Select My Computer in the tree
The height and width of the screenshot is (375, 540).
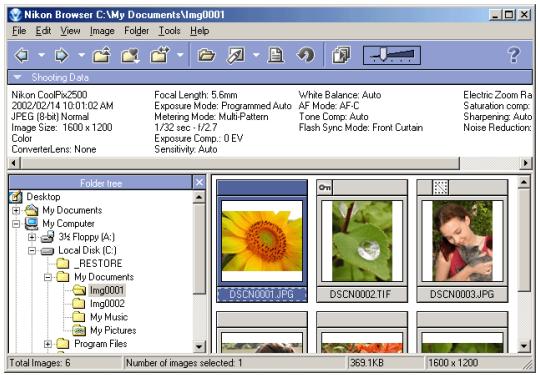(68, 223)
